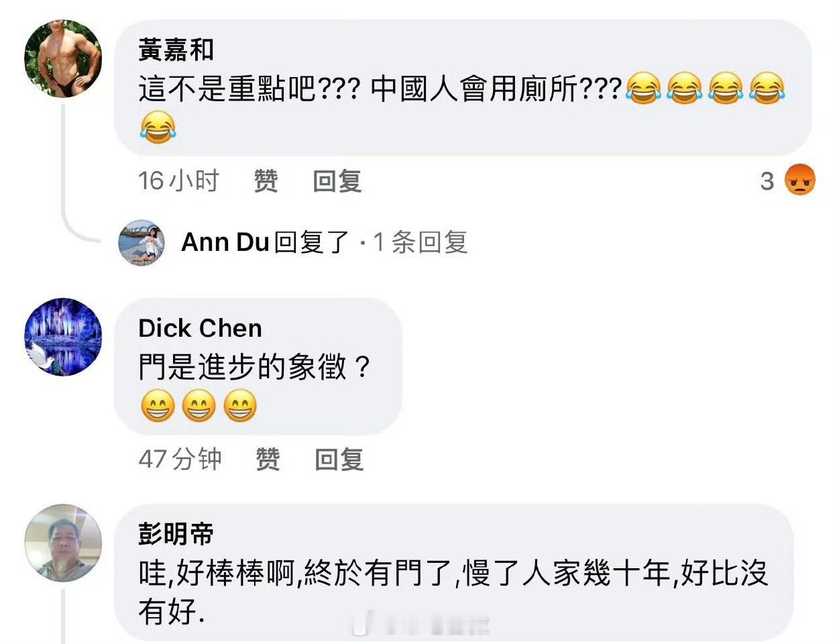Open the 黃嘉和 commenter name link
The image size is (839, 644).
tap(176, 50)
